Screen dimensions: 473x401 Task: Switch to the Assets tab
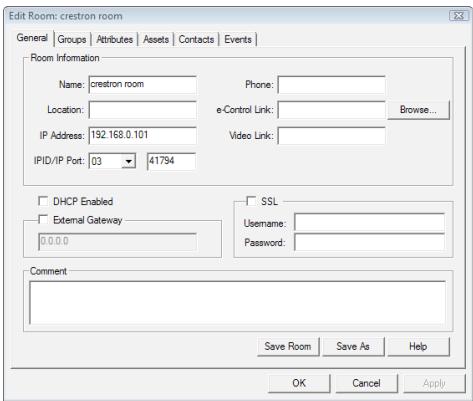click(x=156, y=39)
